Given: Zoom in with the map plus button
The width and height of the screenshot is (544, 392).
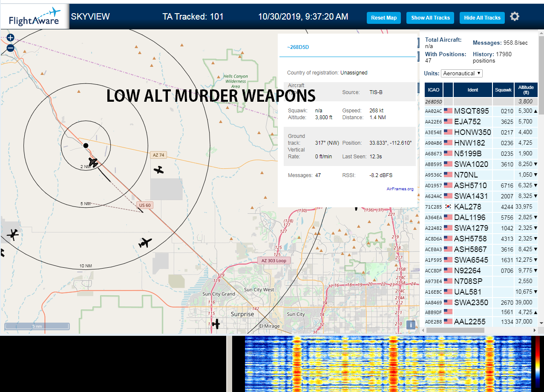Looking at the screenshot, I should [11, 37].
